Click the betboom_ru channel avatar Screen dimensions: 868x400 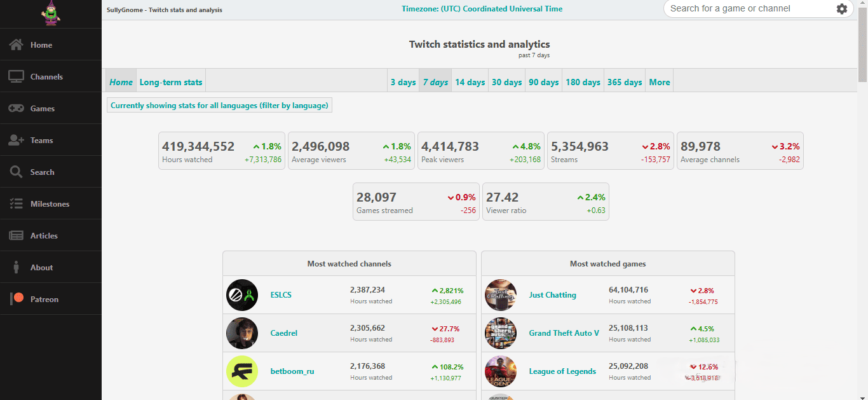pos(242,371)
